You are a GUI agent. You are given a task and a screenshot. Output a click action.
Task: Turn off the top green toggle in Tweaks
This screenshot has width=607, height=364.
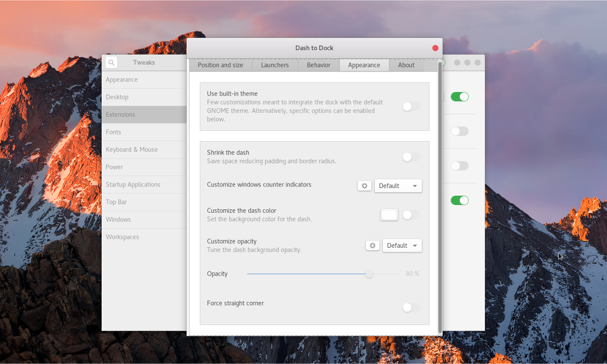pyautogui.click(x=459, y=96)
